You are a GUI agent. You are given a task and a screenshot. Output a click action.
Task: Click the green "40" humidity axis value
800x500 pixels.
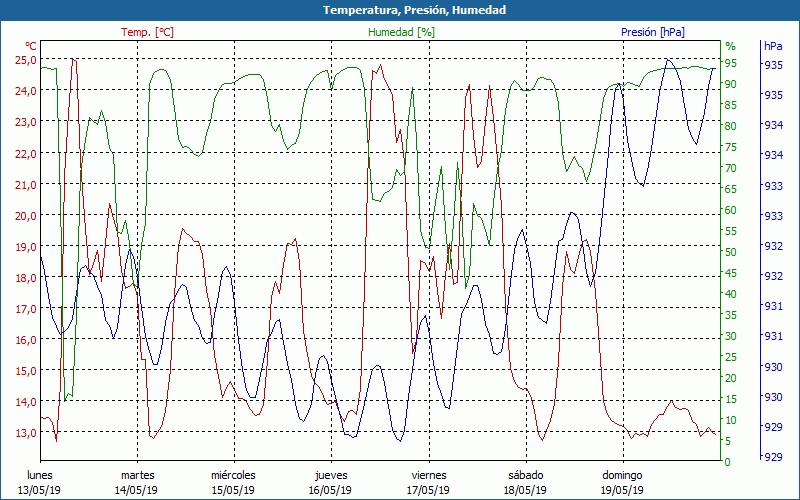click(x=731, y=294)
